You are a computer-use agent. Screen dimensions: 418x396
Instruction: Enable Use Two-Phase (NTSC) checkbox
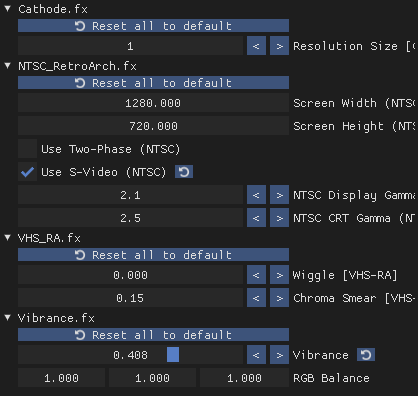point(27,149)
